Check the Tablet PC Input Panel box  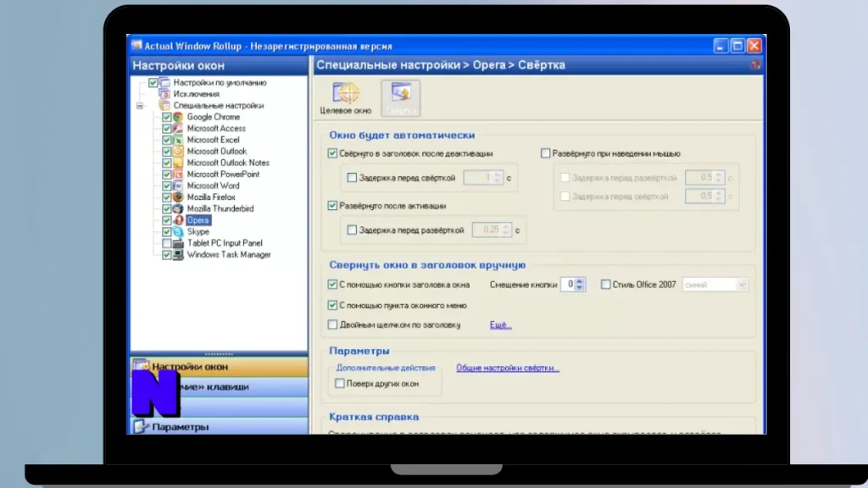[x=166, y=243]
